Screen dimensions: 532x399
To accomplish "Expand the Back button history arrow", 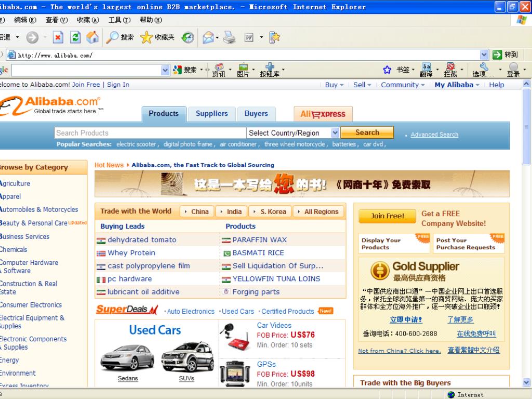I will 17,37.
